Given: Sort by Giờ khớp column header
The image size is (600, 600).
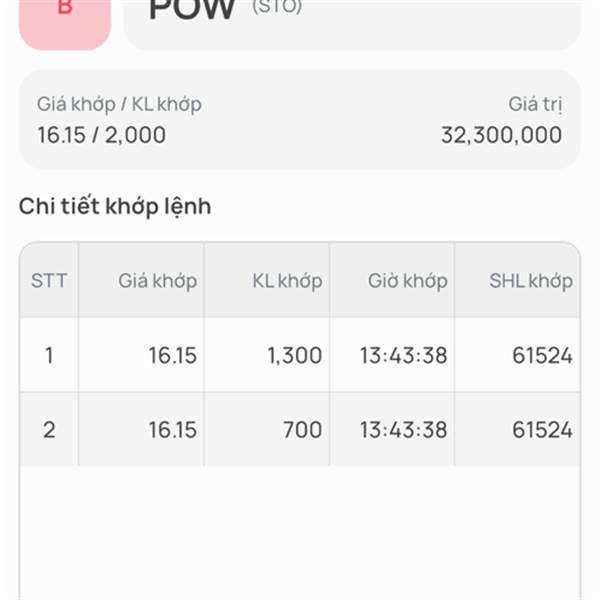Looking at the screenshot, I should (408, 281).
